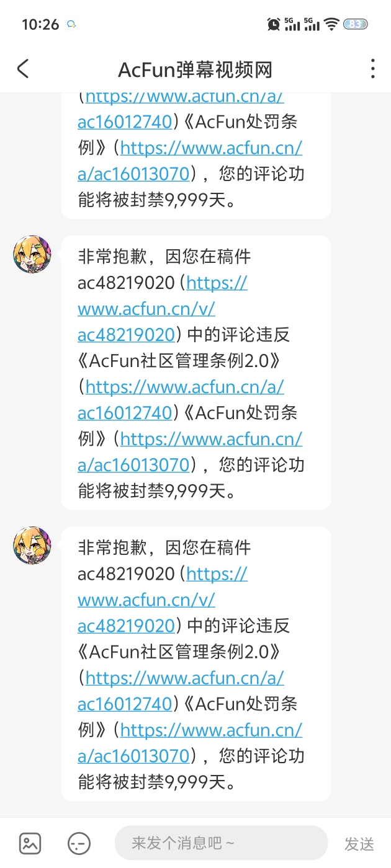The image size is (391, 868).
Task: Open ac48219020 video link in bottom message
Action: 163,600
